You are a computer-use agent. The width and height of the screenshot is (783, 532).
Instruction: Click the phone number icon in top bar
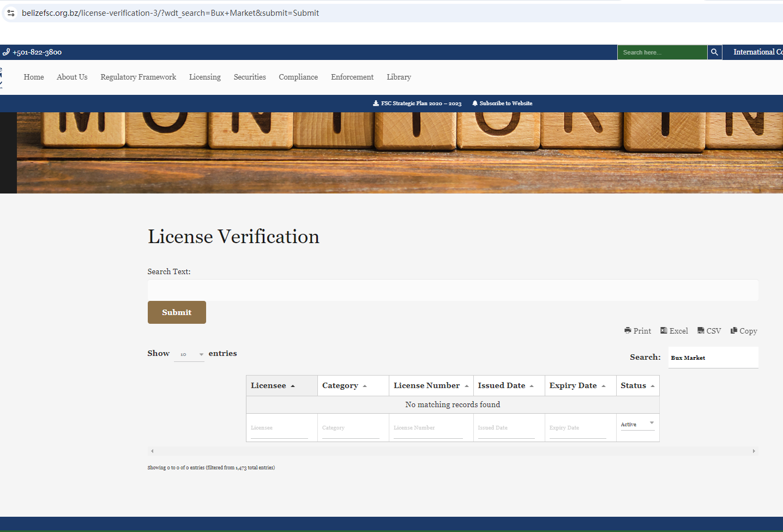[x=7, y=52]
